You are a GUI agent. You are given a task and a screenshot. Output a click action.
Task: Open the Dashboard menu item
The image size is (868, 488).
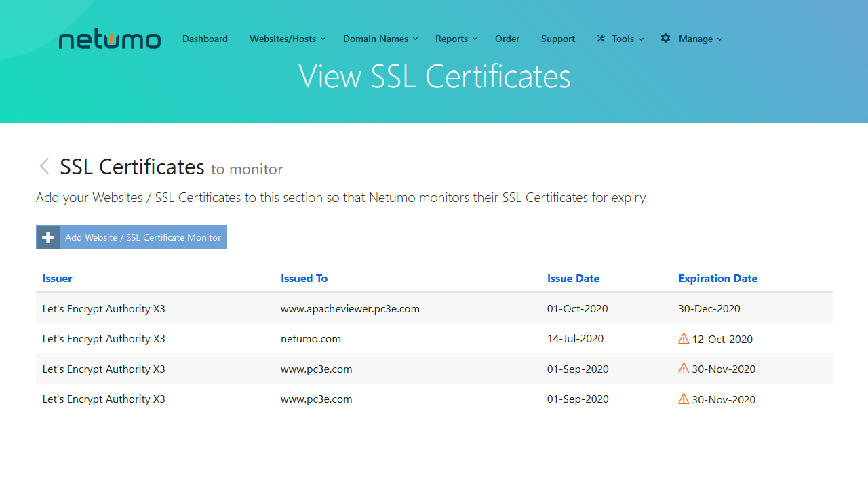pyautogui.click(x=205, y=39)
